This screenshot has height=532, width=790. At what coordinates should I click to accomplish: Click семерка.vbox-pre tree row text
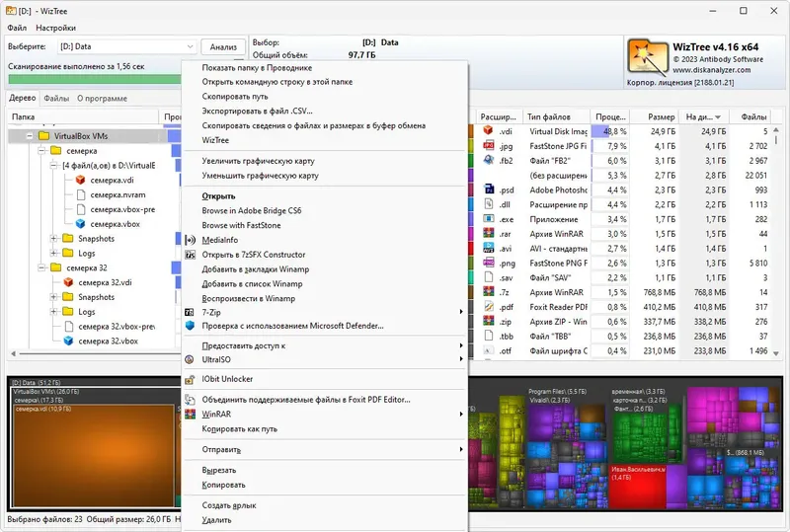(122, 209)
